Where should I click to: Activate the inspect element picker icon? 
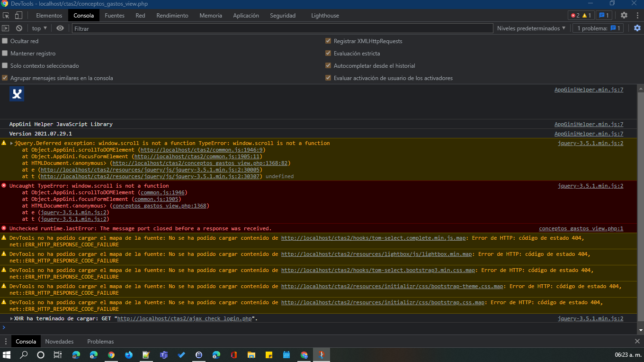click(6, 16)
